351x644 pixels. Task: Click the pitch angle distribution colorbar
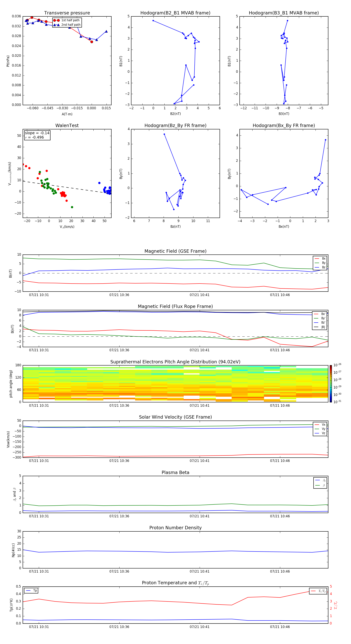coord(331,383)
